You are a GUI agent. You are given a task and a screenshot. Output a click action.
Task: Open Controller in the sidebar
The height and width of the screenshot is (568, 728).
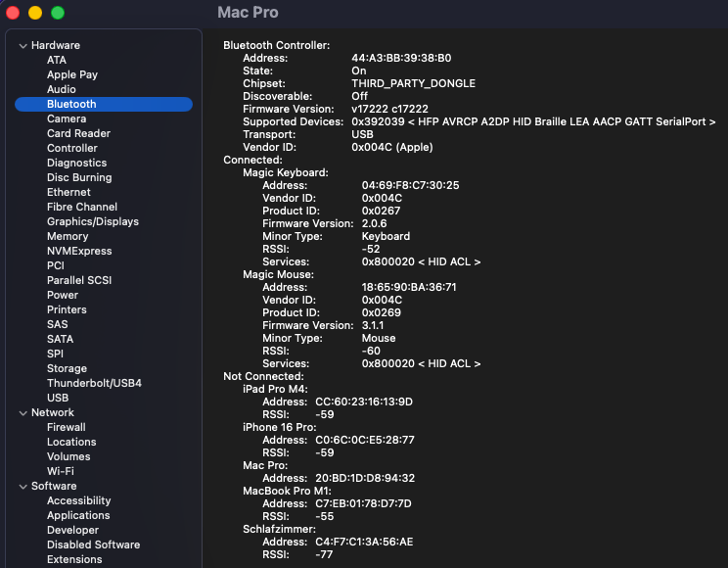72,148
